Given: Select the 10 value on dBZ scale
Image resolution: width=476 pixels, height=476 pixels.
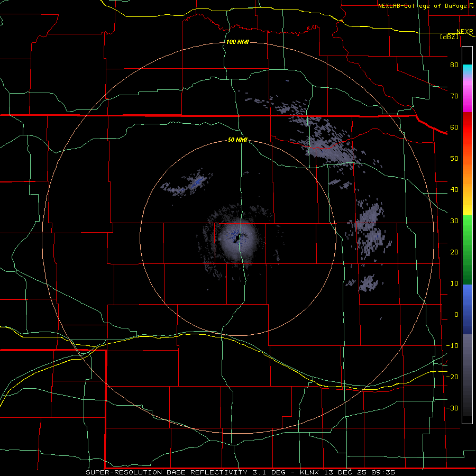Looking at the screenshot, I should coord(454,283).
